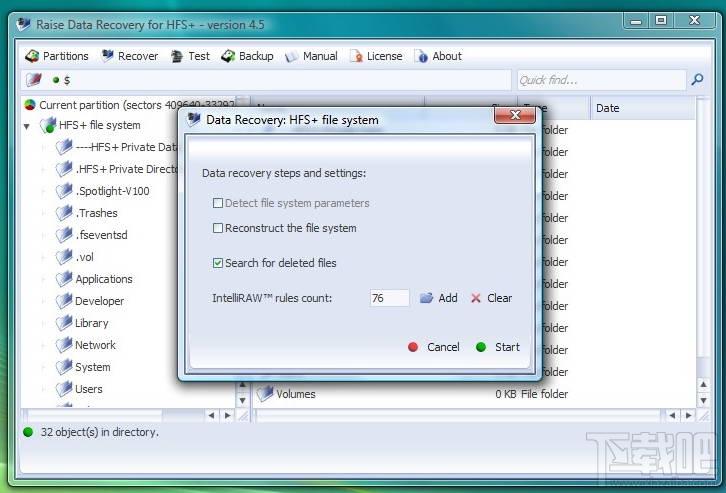
Task: Cancel the data recovery dialog
Action: pos(434,347)
